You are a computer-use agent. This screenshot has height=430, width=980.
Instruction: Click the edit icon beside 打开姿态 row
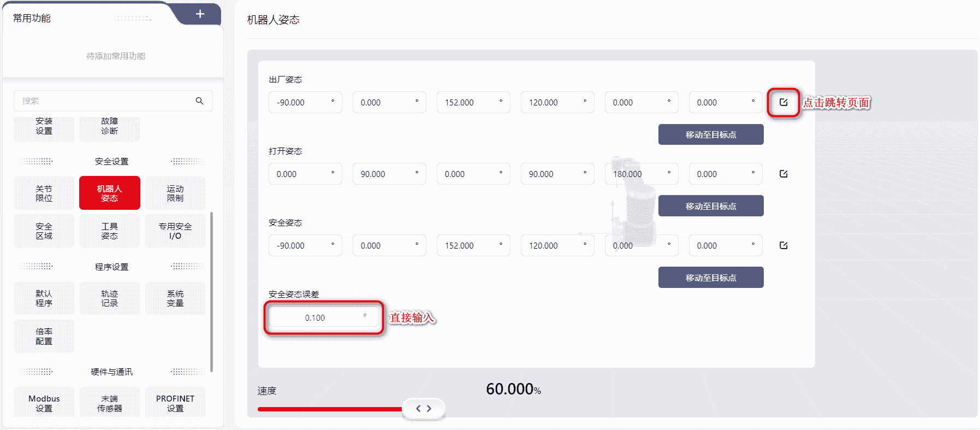click(x=783, y=174)
